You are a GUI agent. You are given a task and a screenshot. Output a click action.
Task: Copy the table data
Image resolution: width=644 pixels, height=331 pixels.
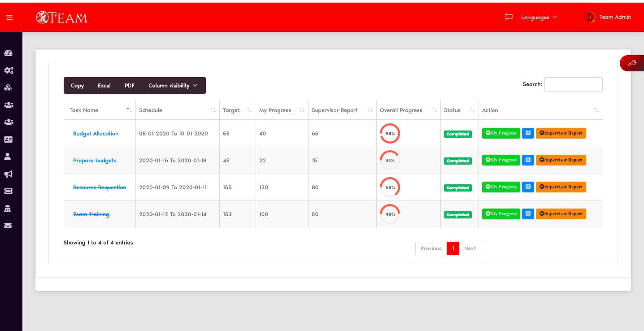coord(77,86)
